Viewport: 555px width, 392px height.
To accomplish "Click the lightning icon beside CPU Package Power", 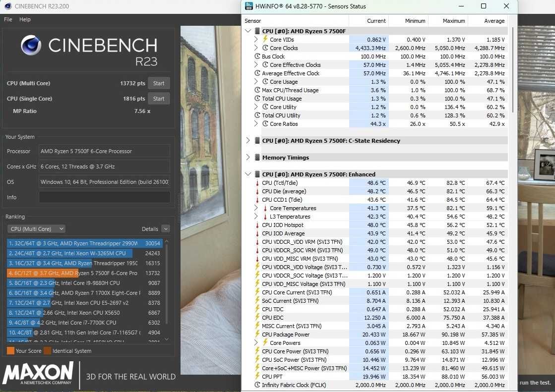I will tap(257, 335).
